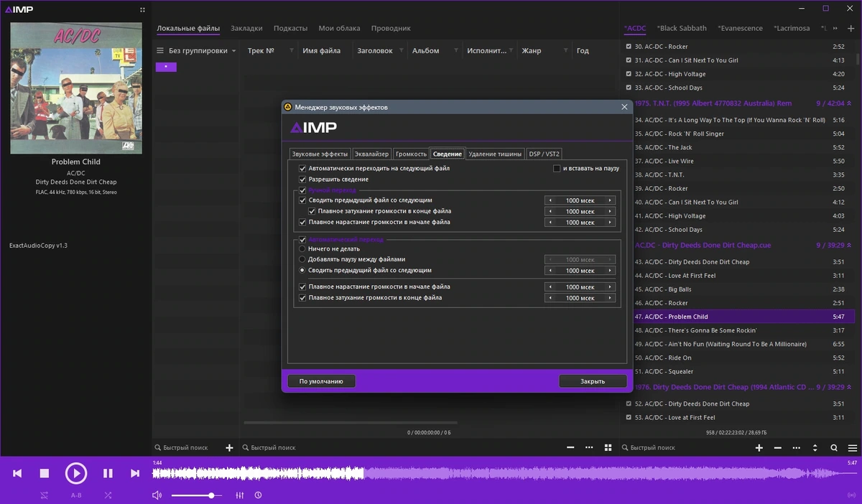Open the playlist hamburger menu
862x504 pixels.
[853, 447]
